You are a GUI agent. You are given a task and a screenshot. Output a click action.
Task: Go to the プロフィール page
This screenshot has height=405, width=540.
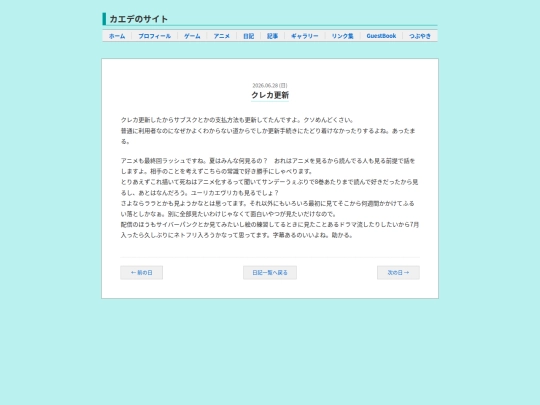154,36
